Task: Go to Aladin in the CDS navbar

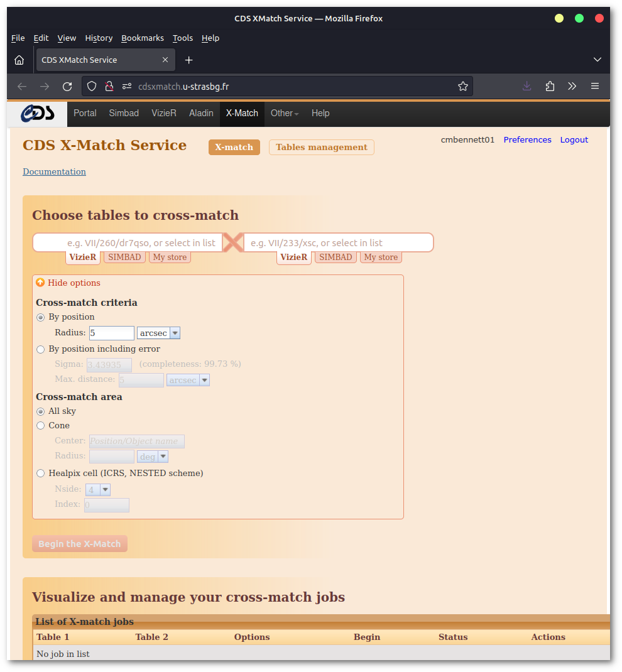Action: [201, 113]
